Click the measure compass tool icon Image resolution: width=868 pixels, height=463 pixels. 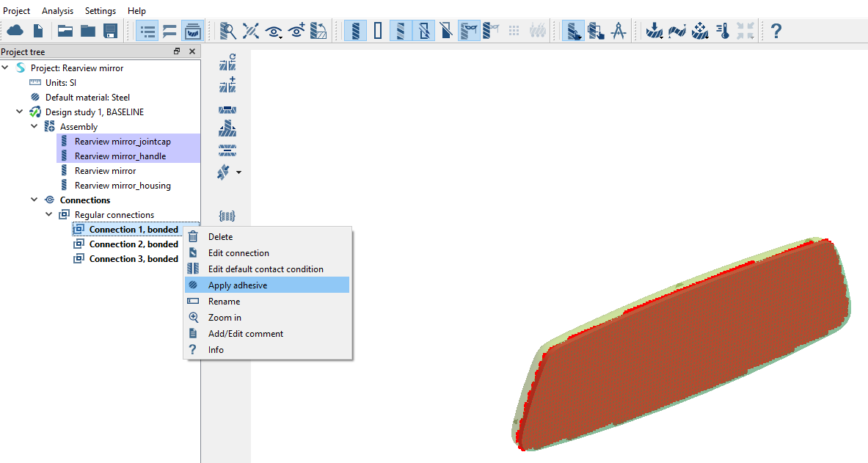click(619, 31)
